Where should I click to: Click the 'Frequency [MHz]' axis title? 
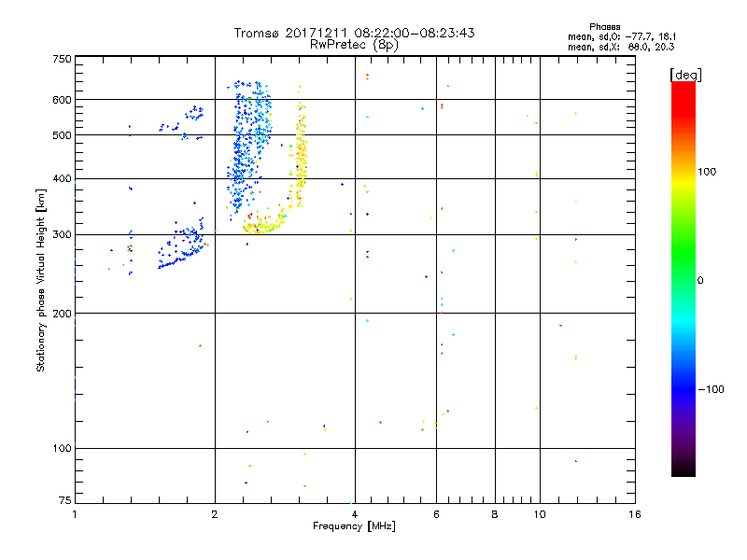pyautogui.click(x=354, y=526)
